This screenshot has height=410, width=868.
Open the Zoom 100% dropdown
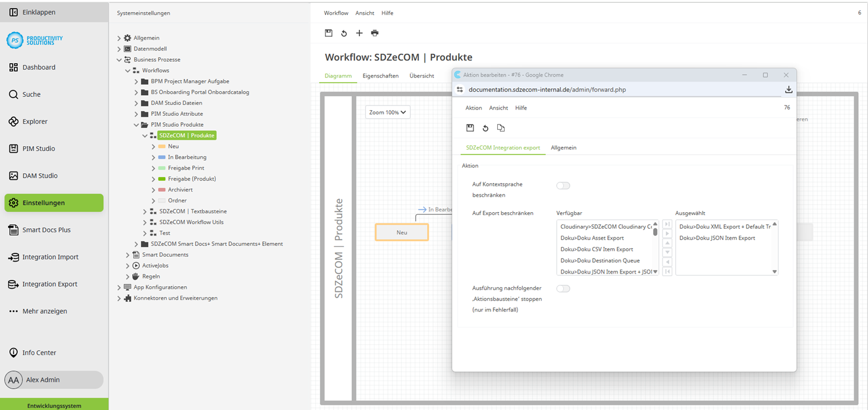(x=387, y=112)
